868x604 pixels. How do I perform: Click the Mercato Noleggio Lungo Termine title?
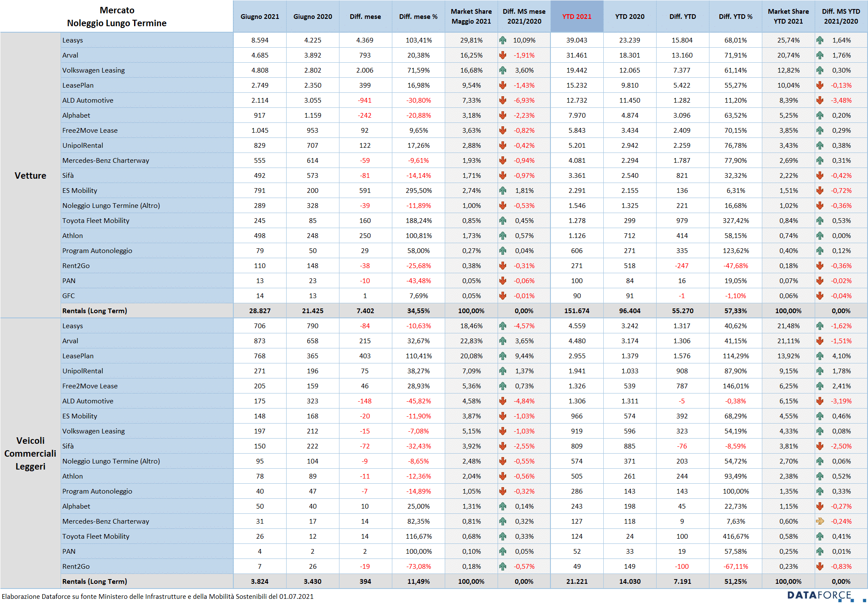tap(117, 16)
